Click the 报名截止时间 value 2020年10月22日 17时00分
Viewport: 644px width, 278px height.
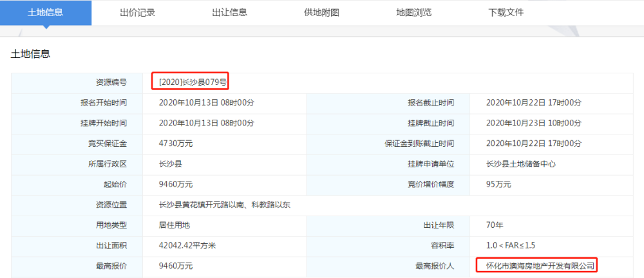[533, 103]
